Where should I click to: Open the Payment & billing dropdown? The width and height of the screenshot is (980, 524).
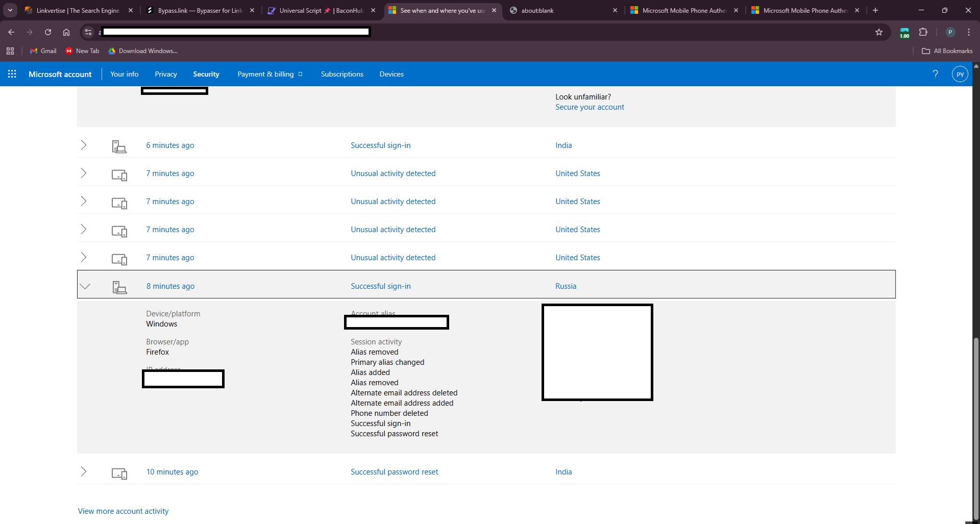point(270,74)
